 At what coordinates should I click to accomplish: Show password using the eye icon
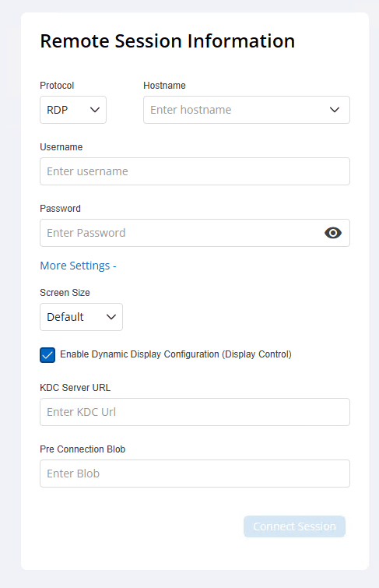coord(333,233)
